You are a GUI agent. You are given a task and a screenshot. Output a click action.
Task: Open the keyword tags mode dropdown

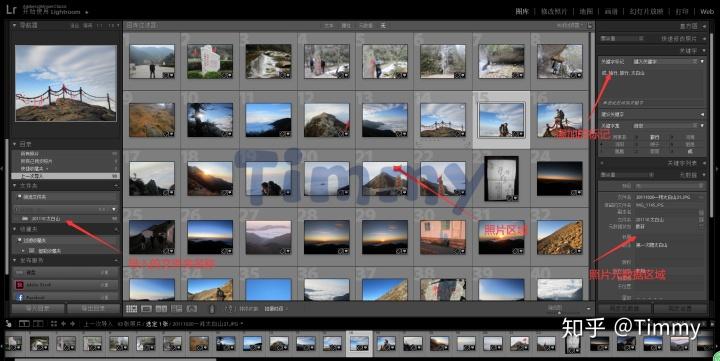(x=664, y=61)
